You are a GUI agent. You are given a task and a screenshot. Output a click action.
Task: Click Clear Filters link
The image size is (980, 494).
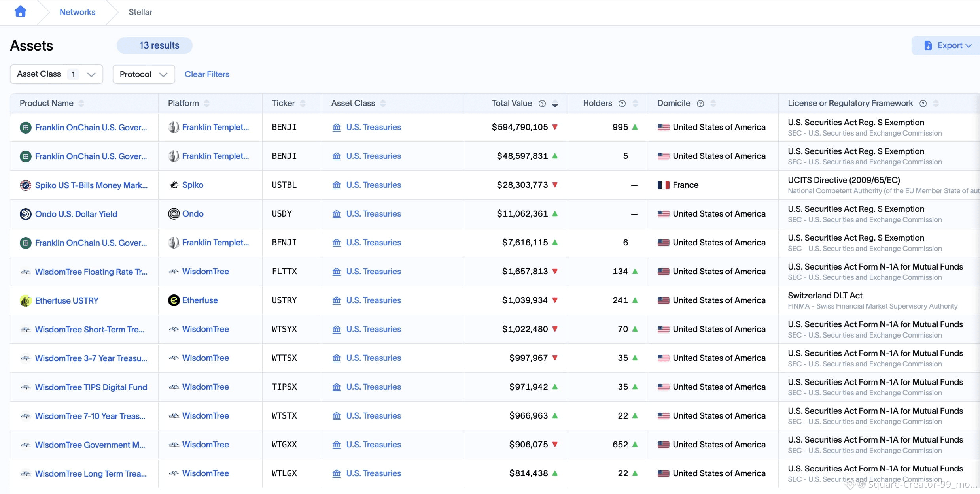pyautogui.click(x=207, y=74)
